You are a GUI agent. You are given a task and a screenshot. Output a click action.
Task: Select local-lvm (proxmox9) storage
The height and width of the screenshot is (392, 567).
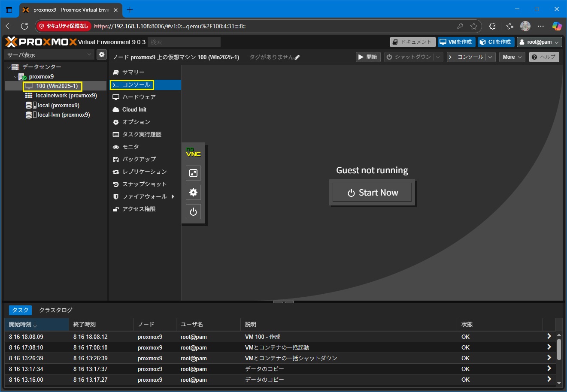(56, 115)
